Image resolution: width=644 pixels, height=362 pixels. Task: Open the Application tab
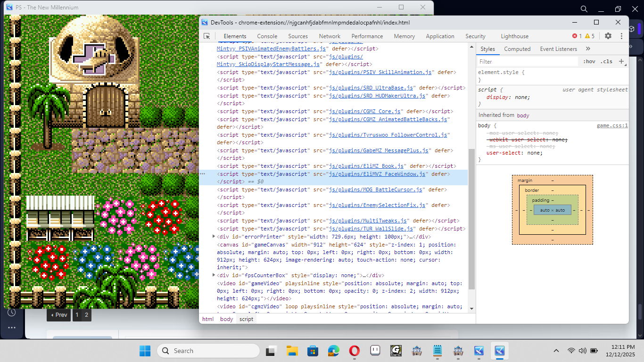coord(440,36)
